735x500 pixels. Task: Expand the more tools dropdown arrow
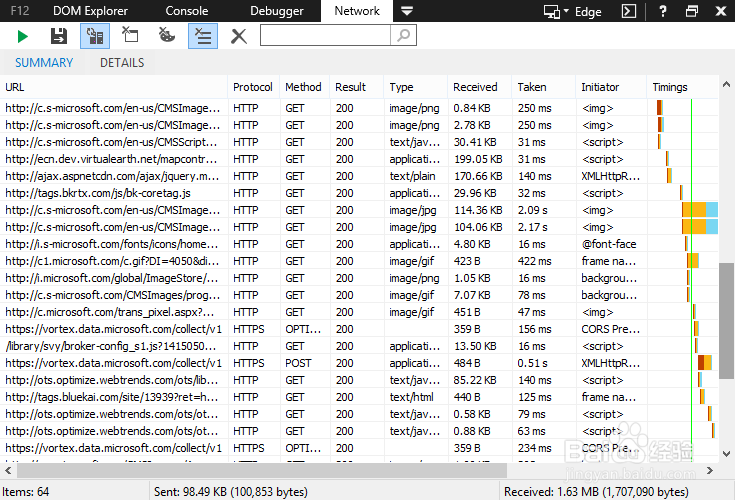[407, 11]
